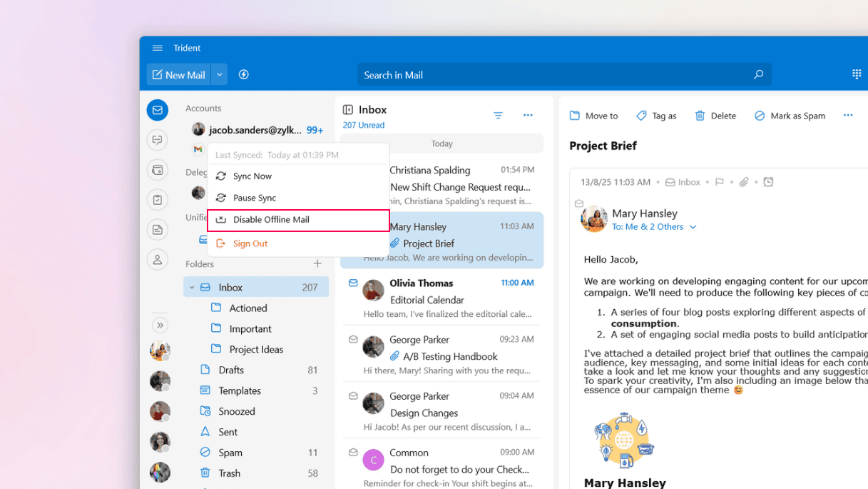The width and height of the screenshot is (868, 489).
Task: Click the lightning bolt quick actions icon
Action: (x=244, y=75)
